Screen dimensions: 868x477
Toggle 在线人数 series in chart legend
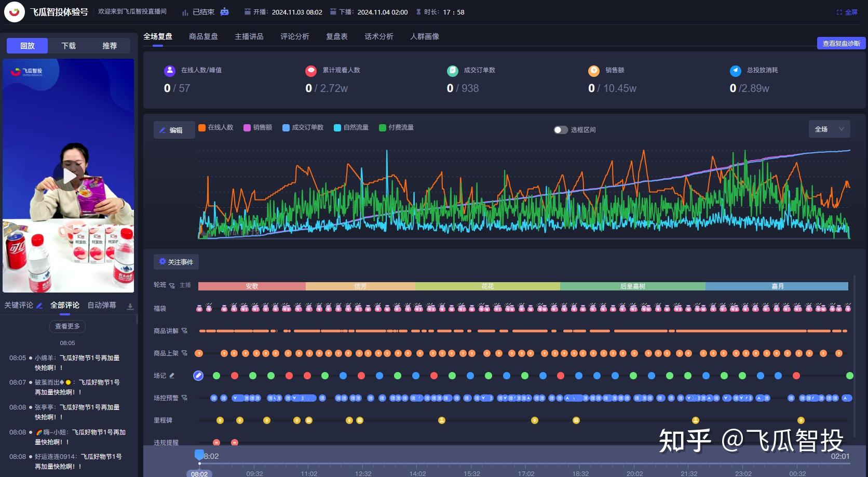(x=215, y=128)
